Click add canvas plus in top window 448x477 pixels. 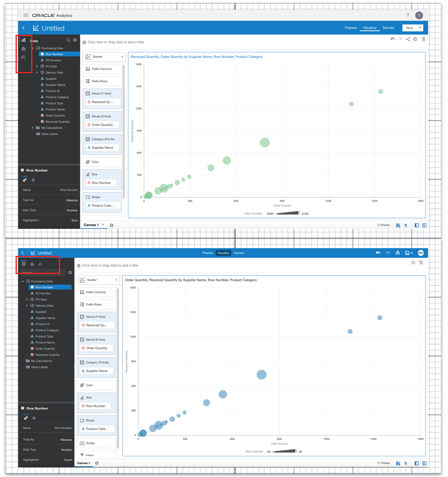(x=112, y=225)
